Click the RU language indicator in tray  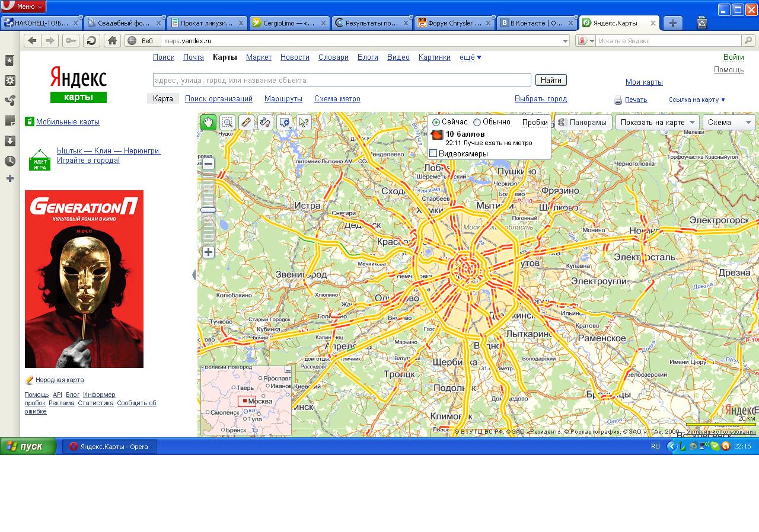coord(655,446)
